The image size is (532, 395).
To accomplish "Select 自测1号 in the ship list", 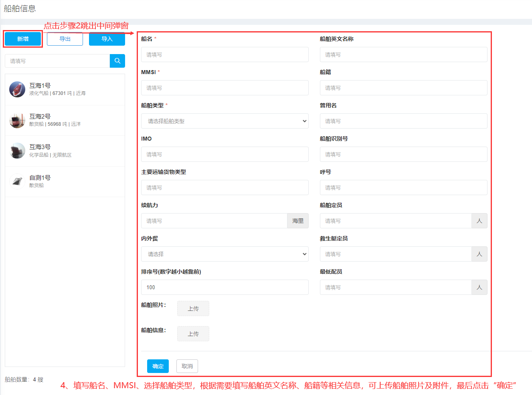I will [65, 181].
